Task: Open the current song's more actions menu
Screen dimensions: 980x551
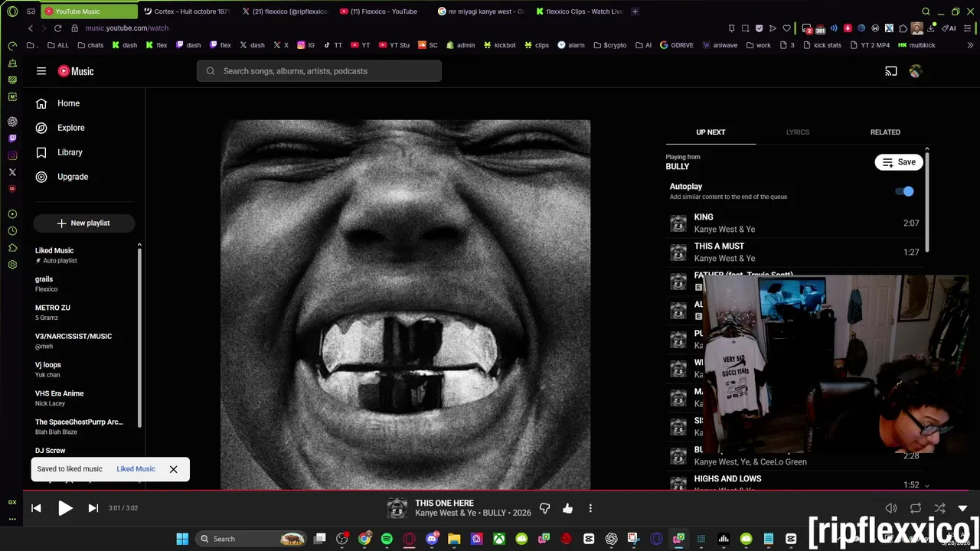Action: pyautogui.click(x=590, y=508)
